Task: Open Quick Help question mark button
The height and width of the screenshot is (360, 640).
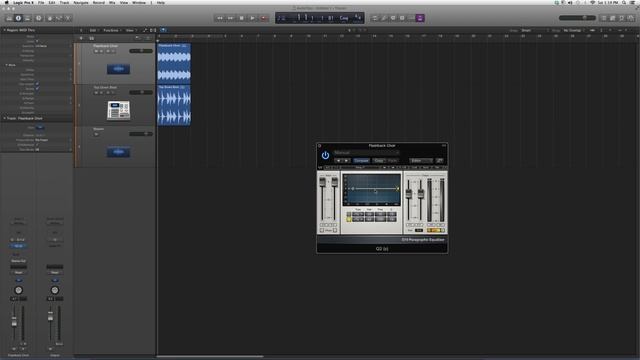Action: 39,18
